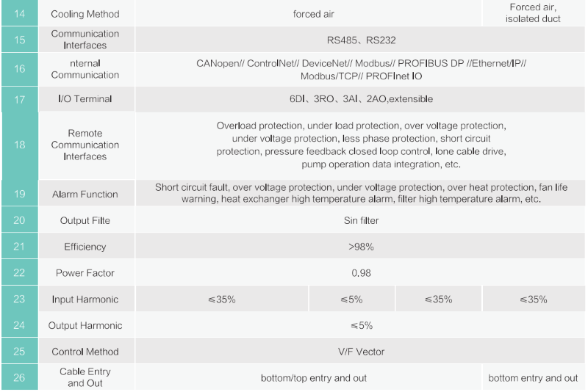
Task: Click the I/O Terminal label
Action: 85,99
